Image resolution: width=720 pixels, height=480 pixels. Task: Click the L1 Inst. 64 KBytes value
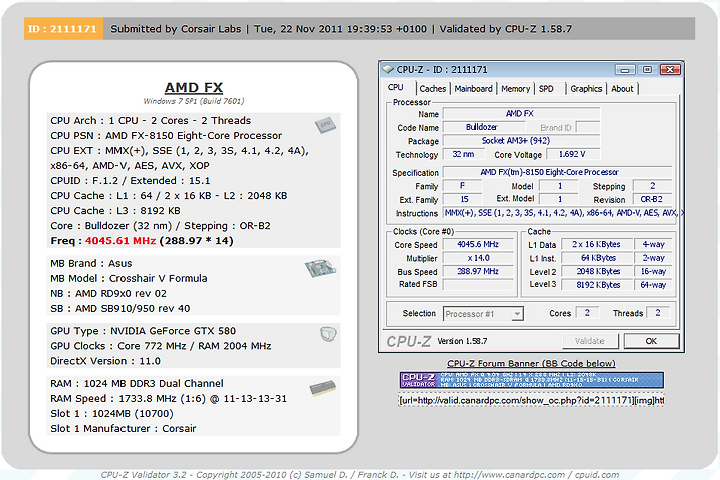(x=596, y=258)
